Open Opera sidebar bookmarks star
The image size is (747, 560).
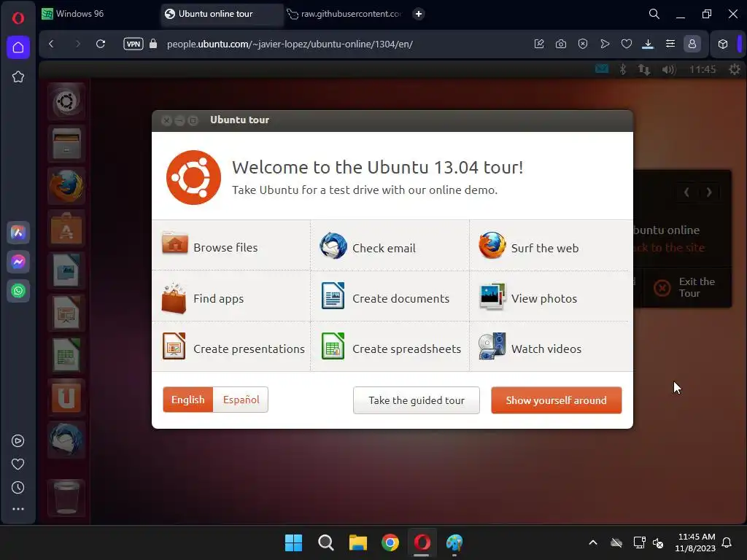(x=18, y=77)
